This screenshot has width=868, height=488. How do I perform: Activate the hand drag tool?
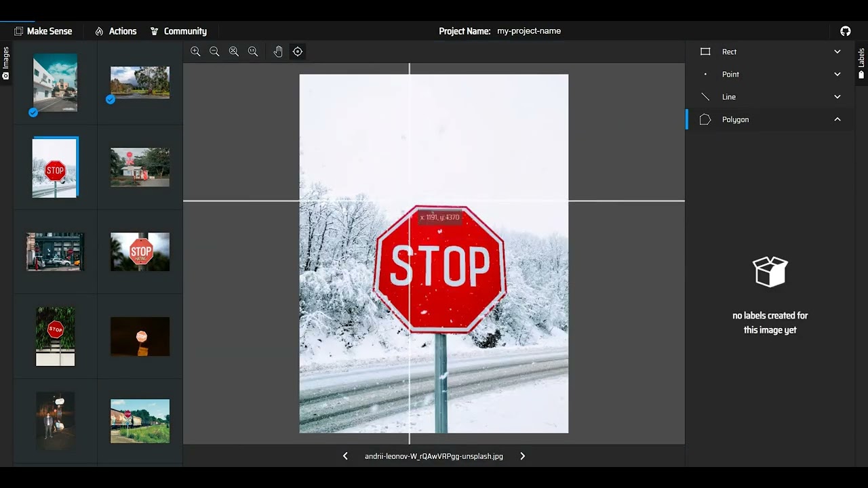(278, 52)
